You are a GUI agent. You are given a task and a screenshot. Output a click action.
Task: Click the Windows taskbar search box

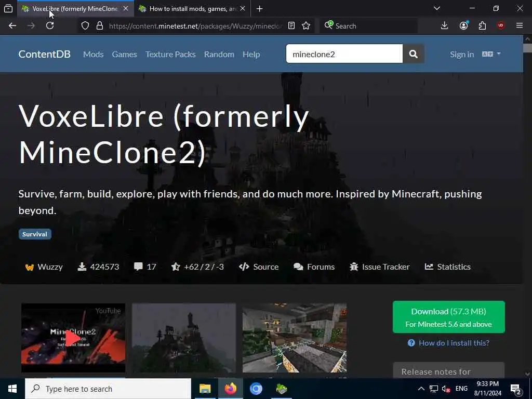(x=108, y=389)
